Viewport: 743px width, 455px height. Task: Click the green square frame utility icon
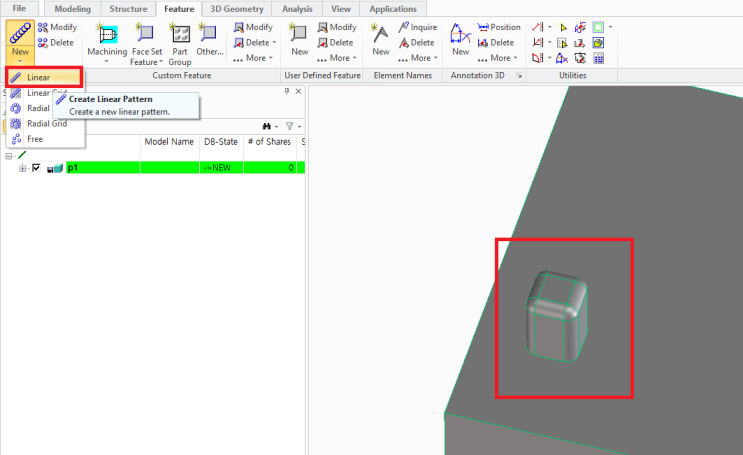click(598, 27)
